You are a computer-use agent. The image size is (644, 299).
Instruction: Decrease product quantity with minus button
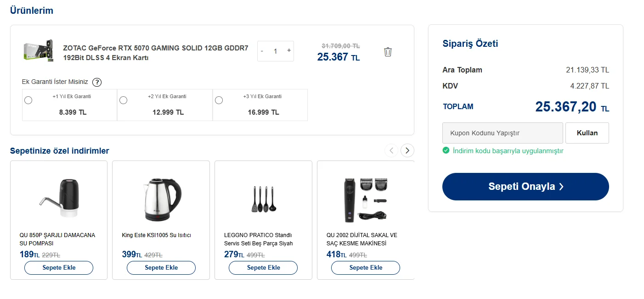click(262, 51)
